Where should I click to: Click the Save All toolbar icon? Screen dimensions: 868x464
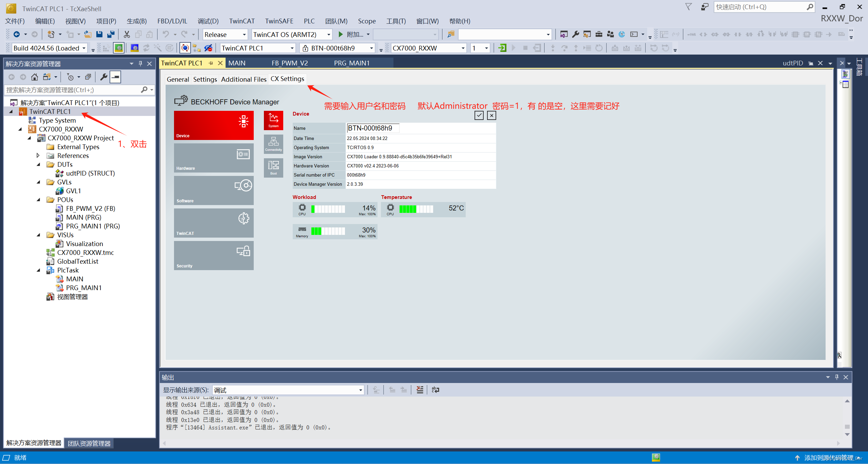click(111, 34)
